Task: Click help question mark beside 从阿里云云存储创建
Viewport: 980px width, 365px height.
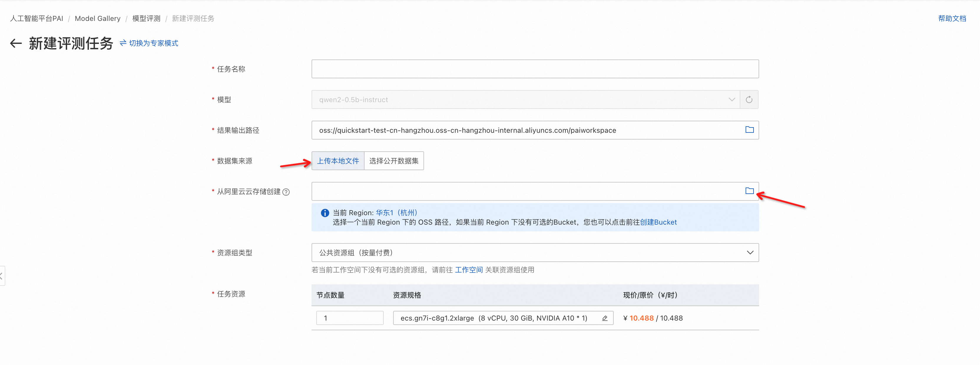Action: coord(286,192)
